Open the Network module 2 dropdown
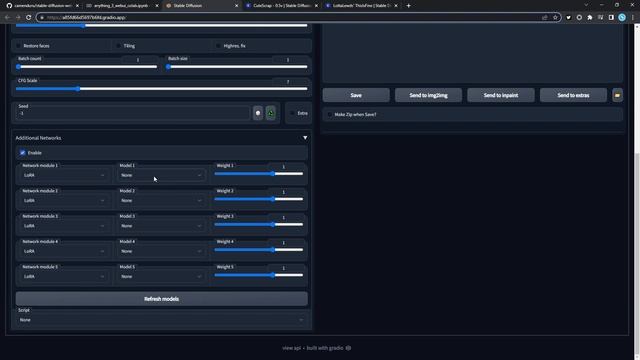640x360 pixels. click(64, 200)
